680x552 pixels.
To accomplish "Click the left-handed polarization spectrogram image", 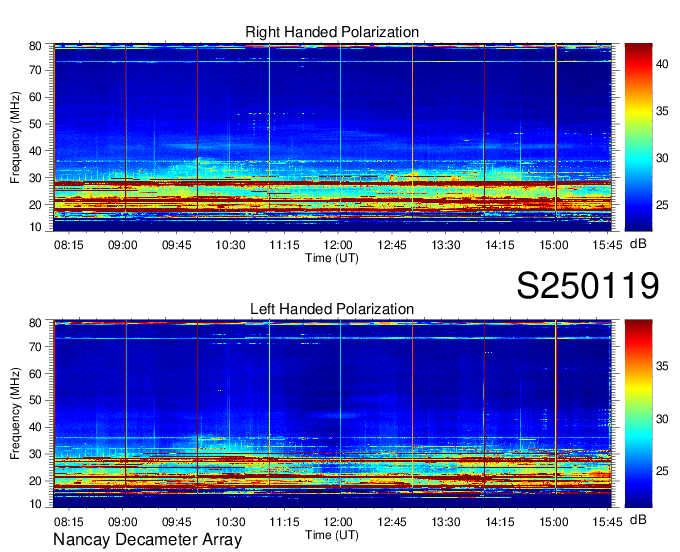I will 332,414.
